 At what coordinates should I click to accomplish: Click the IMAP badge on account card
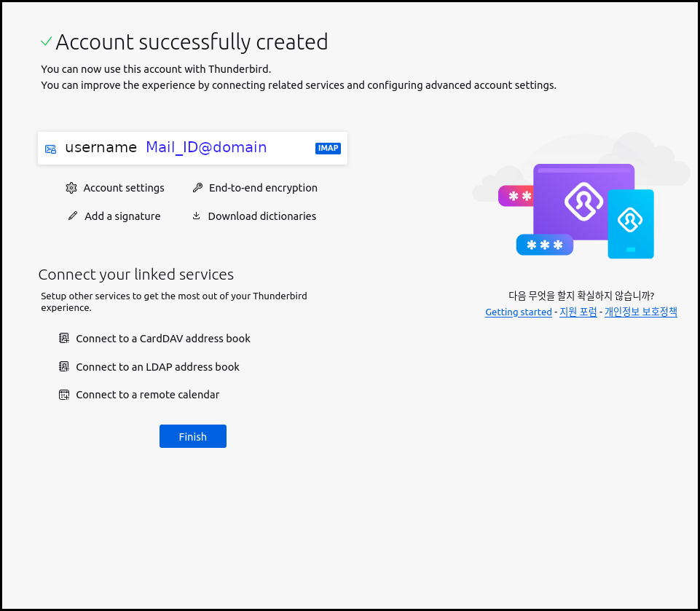tap(328, 148)
